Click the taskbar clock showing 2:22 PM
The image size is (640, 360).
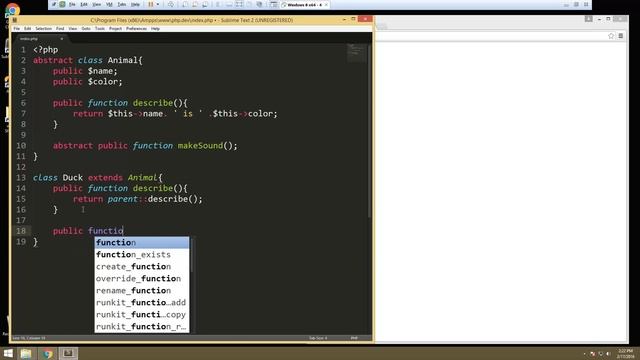tap(626, 353)
